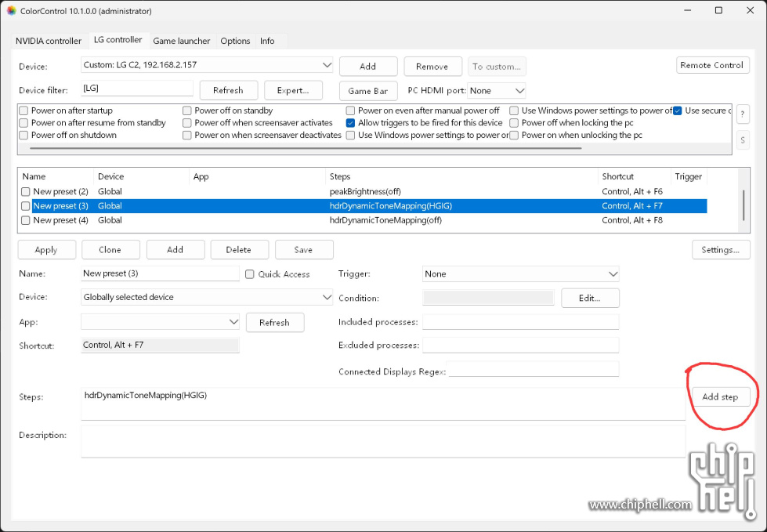Click peakBrightness(off) step cell
This screenshot has width=767, height=532.
365,192
